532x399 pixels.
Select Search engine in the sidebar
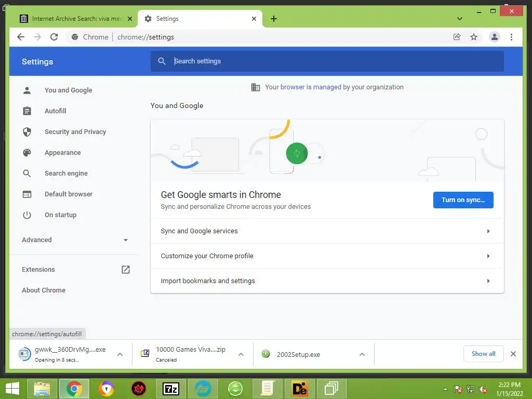(66, 174)
